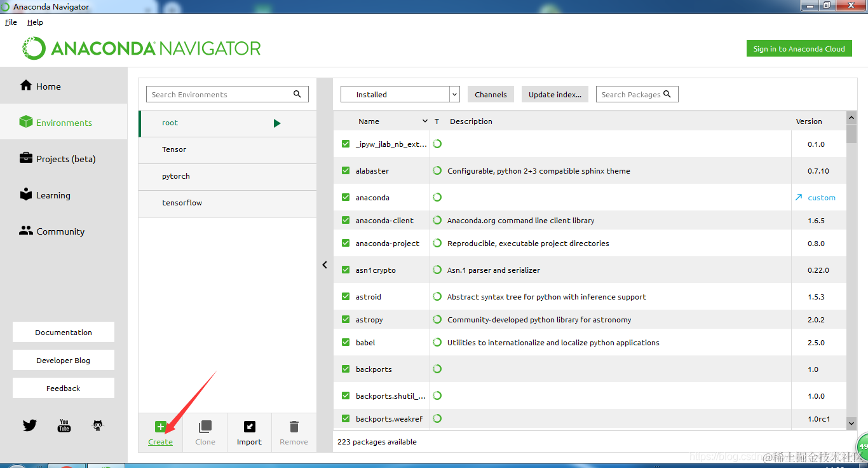Click the scrollbar up arrow in package list

(x=851, y=118)
